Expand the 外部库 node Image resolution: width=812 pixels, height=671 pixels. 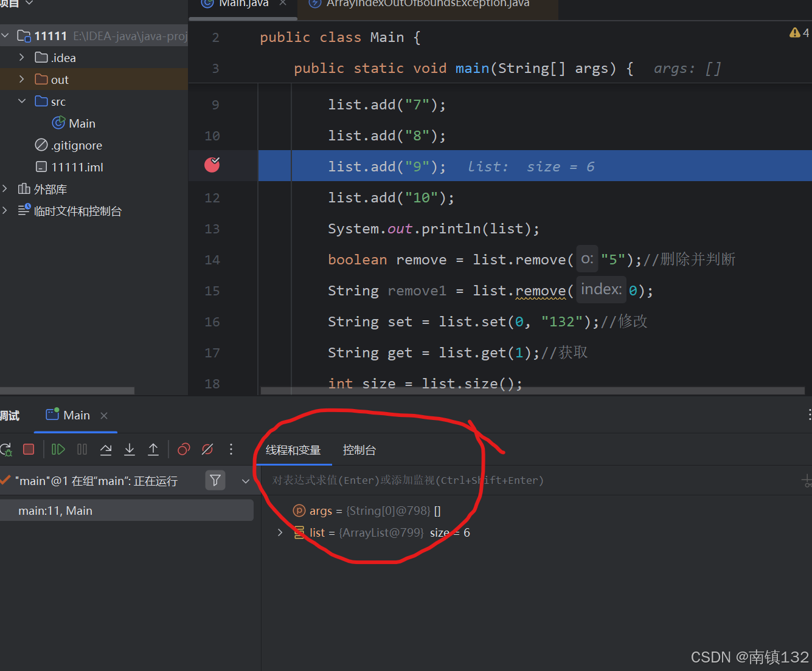[6, 188]
